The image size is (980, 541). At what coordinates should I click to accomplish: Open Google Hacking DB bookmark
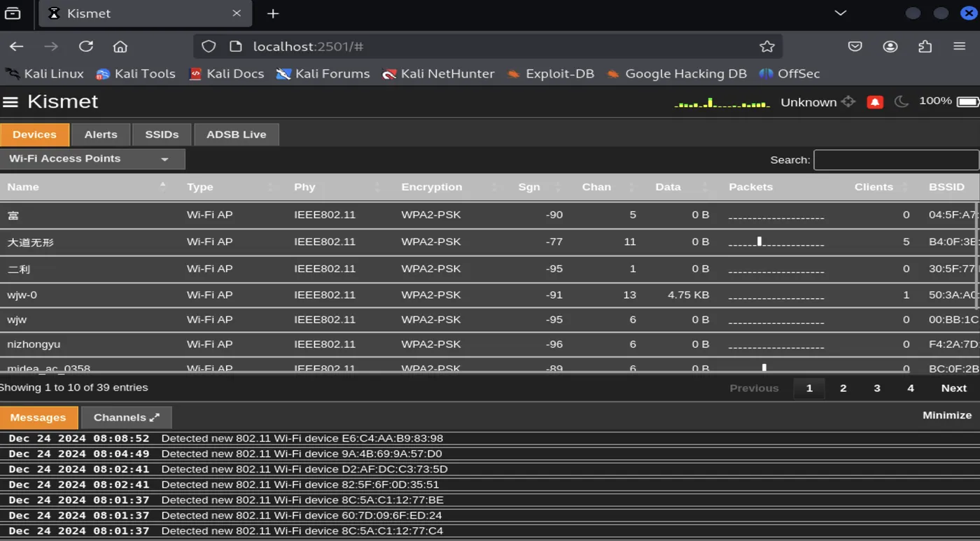pos(676,73)
